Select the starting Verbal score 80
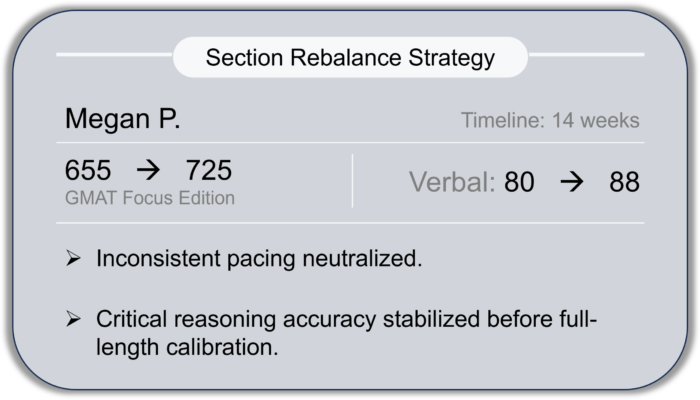 point(519,183)
